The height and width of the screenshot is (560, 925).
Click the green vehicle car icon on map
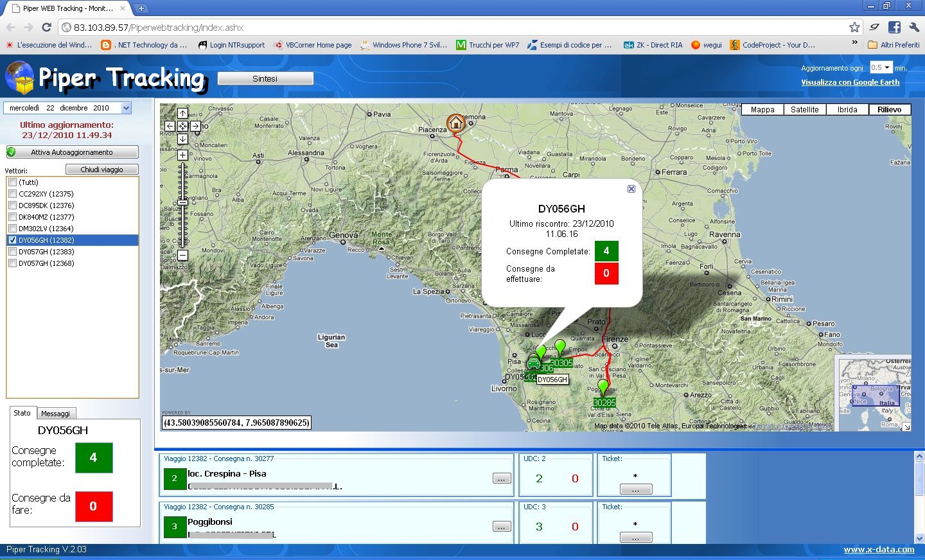[x=534, y=363]
